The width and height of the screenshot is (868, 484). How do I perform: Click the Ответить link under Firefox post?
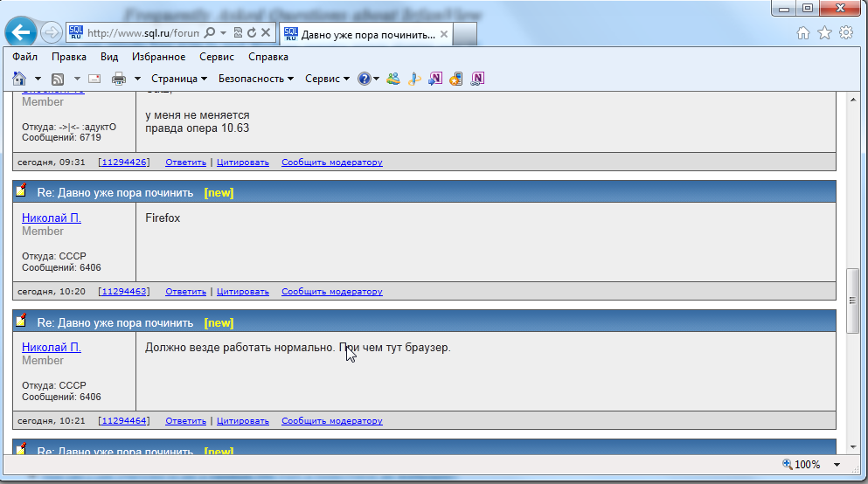[x=185, y=292]
